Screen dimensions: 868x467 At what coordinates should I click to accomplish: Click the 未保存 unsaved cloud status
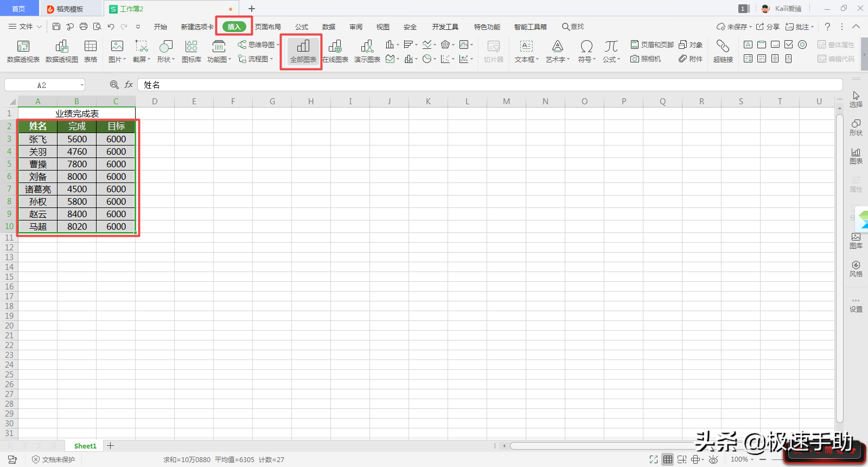pos(734,27)
